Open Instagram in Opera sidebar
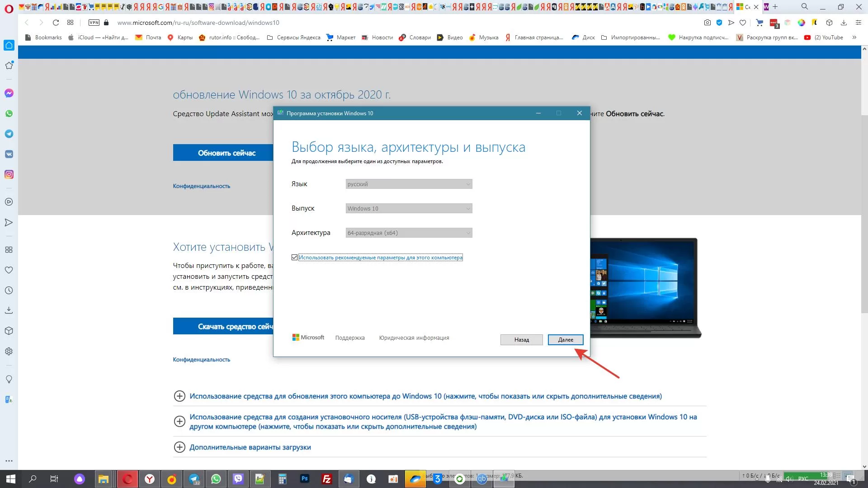 (9, 174)
